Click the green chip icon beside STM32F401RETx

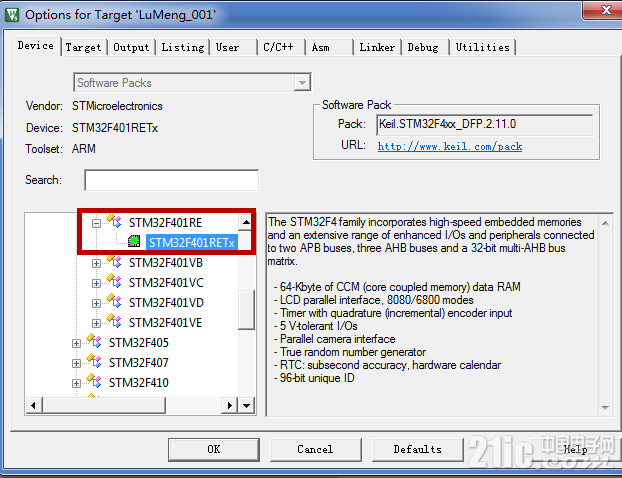(134, 241)
